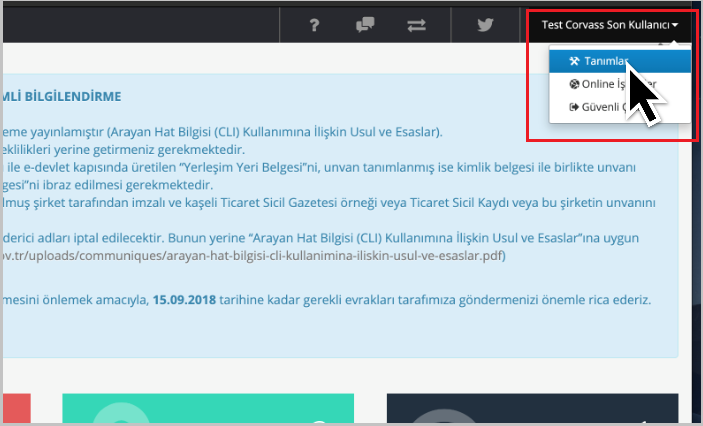Open the dark navy dashboard card

pos(532,409)
